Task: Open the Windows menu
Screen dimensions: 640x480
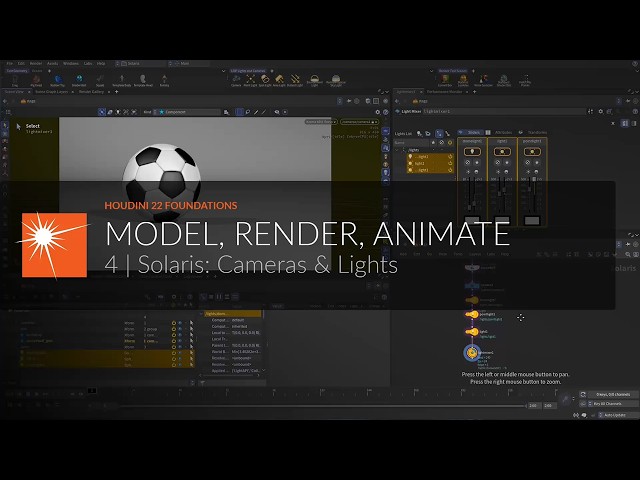Action: [x=71, y=64]
